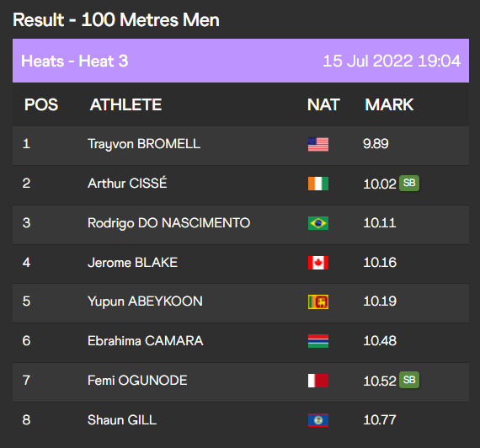The width and height of the screenshot is (480, 448).
Task: Click the ATHLETE column header
Action: (x=125, y=104)
